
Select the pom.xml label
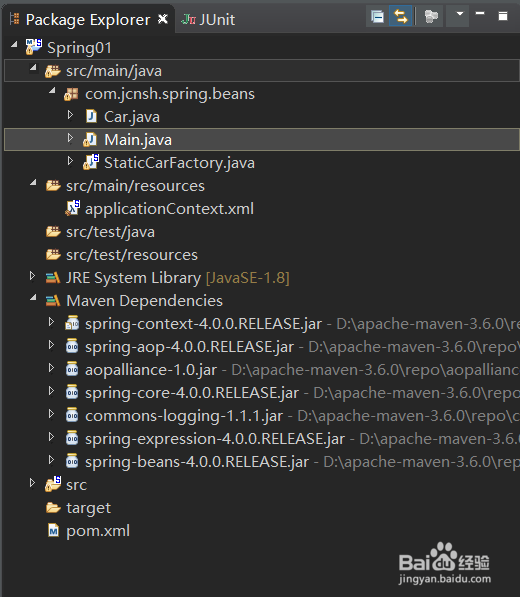pyautogui.click(x=98, y=531)
